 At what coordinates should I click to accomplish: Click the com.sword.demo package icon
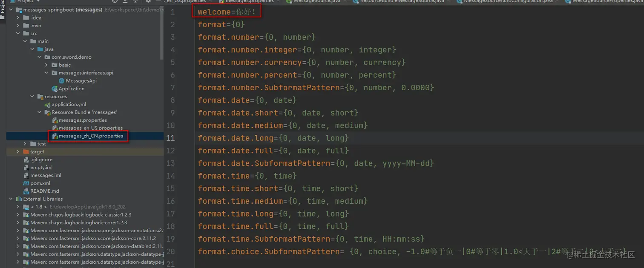point(47,57)
